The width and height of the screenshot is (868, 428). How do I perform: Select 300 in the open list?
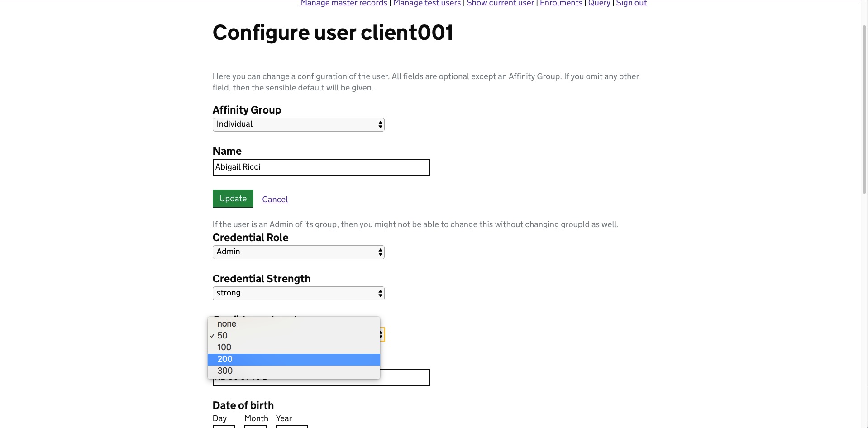point(294,371)
